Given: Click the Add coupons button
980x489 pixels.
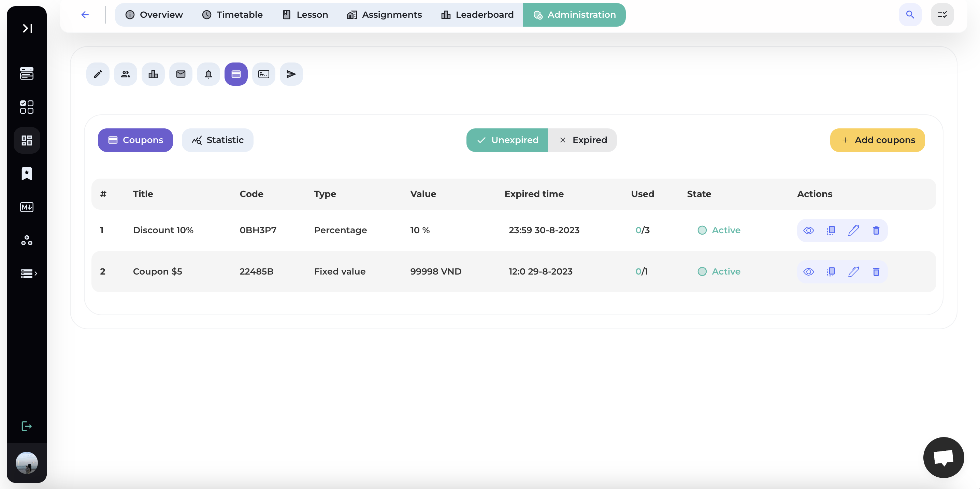Looking at the screenshot, I should (x=878, y=140).
